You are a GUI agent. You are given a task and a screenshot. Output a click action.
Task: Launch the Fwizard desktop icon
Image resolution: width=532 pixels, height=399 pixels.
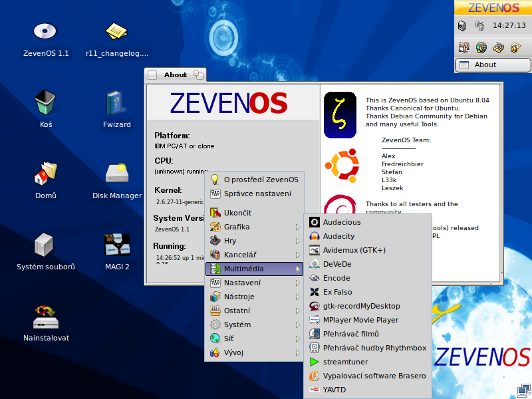click(116, 102)
